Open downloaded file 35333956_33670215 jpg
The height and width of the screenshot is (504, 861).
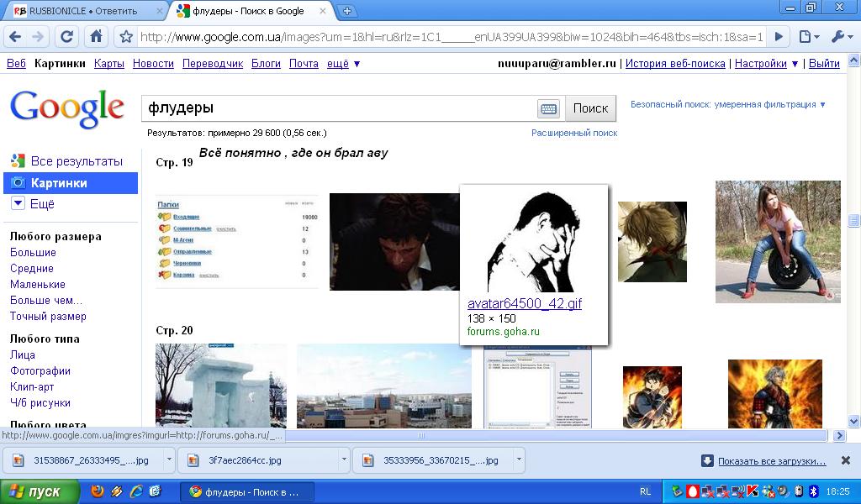(x=433, y=460)
